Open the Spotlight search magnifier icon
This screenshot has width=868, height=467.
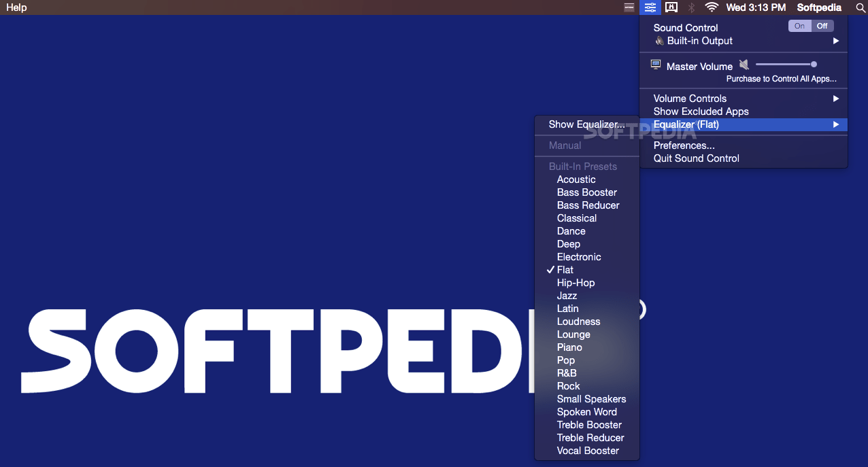[860, 7]
